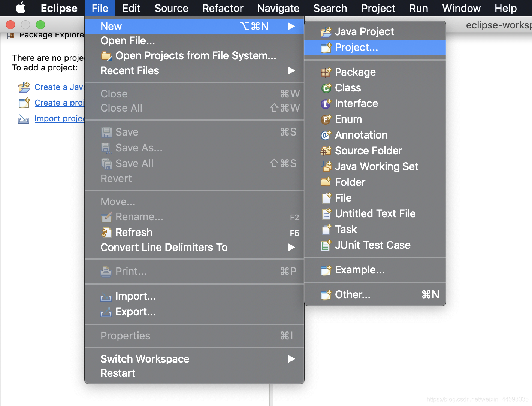Select Other... with Cmd+N shortcut
Viewport: 532px width, 406px height.
(x=375, y=295)
